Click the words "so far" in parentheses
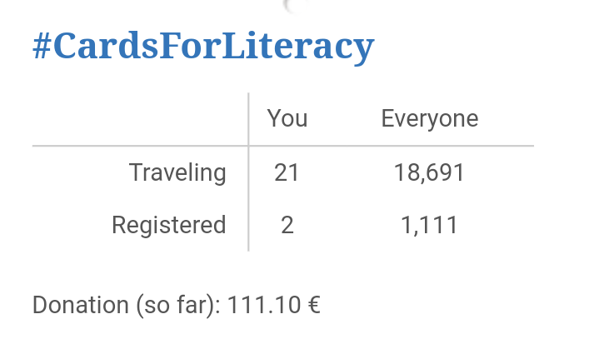The width and height of the screenshot is (599, 364). (178, 305)
